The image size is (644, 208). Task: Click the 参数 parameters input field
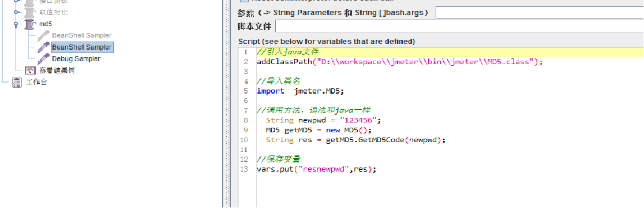click(540, 13)
